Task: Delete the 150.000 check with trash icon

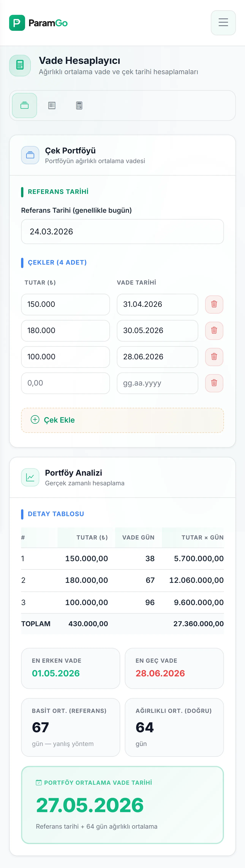Action: click(x=214, y=304)
